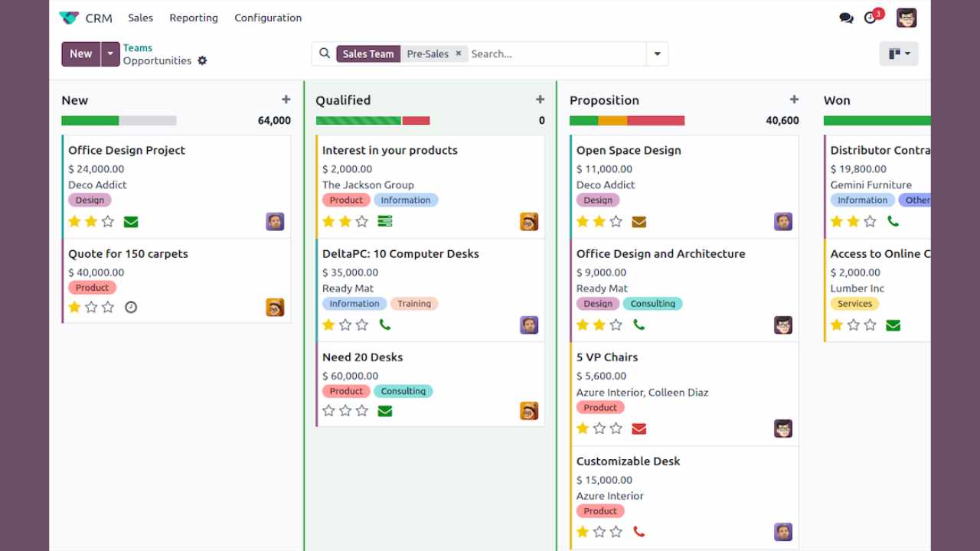
Task: Toggle a priority star on Customizable Desk
Action: point(583,532)
